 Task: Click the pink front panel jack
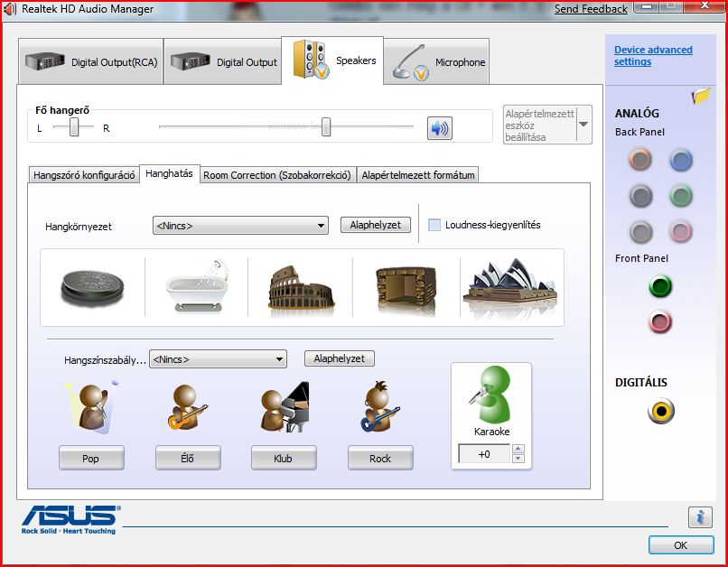point(660,321)
